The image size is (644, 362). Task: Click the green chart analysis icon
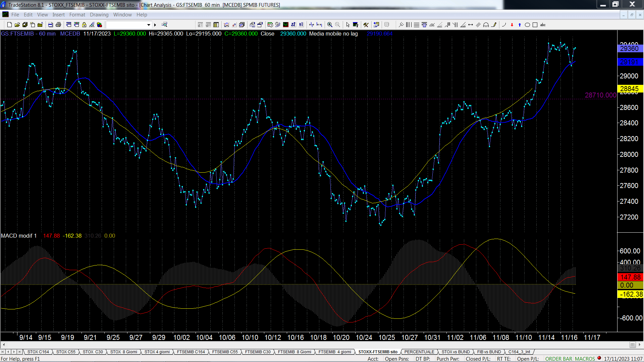point(286,24)
